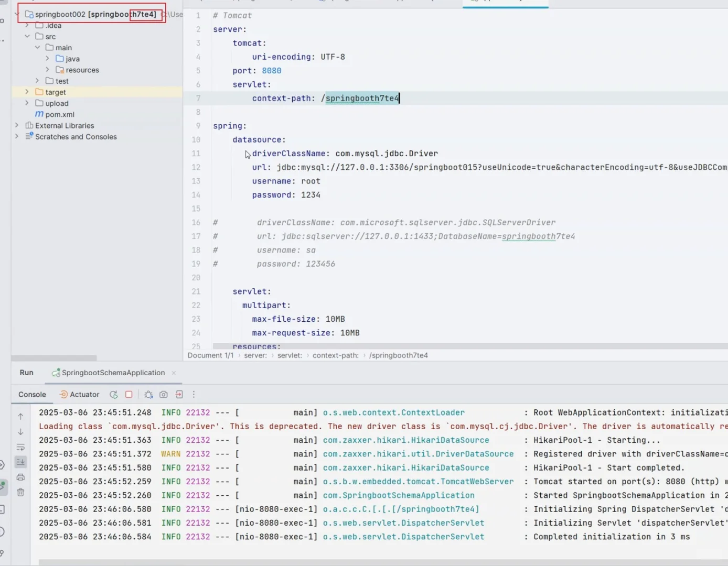Click the 'username: root' line in the editor
This screenshot has width=728, height=566.
point(286,181)
